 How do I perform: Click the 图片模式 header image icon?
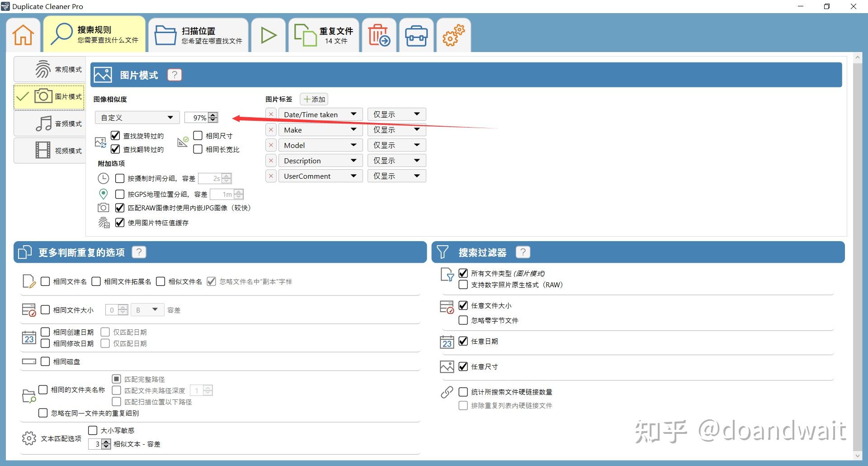click(103, 75)
